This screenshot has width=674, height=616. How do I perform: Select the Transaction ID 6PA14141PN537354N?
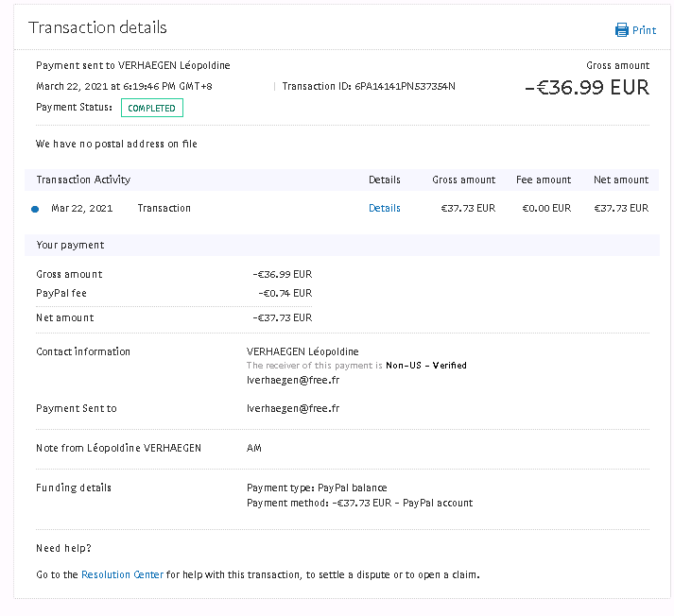(x=405, y=87)
